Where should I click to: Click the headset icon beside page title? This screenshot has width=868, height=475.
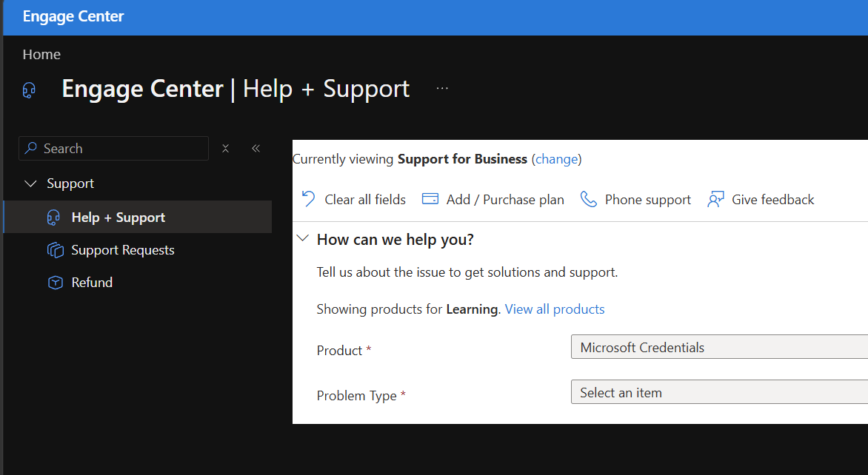click(x=29, y=90)
